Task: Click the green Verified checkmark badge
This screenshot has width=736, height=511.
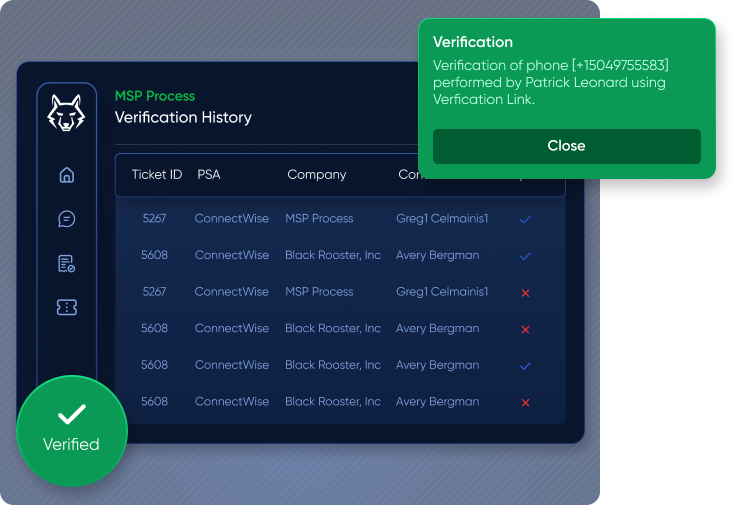Action: (x=72, y=431)
